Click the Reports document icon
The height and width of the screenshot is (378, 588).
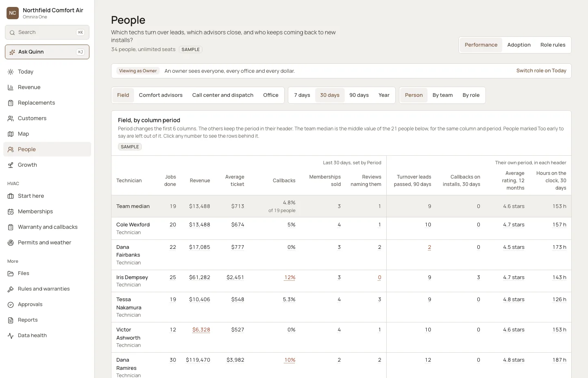(11, 320)
